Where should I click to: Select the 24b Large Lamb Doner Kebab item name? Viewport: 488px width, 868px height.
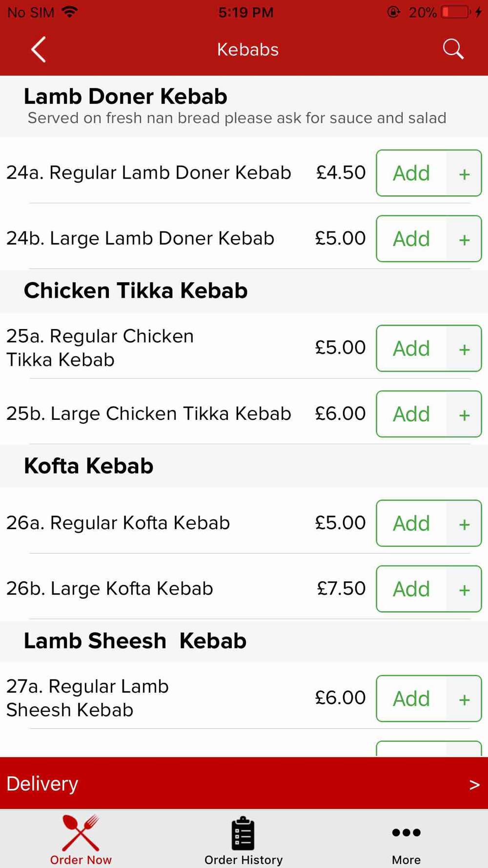point(140,239)
